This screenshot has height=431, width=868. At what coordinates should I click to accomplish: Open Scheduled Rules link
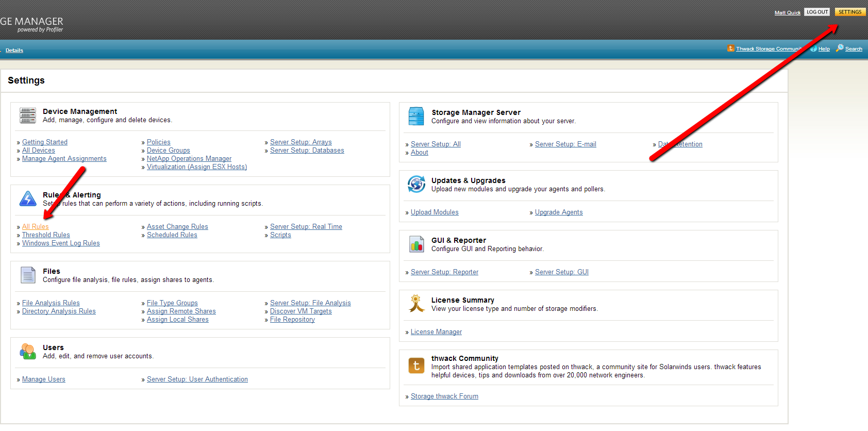pos(172,235)
